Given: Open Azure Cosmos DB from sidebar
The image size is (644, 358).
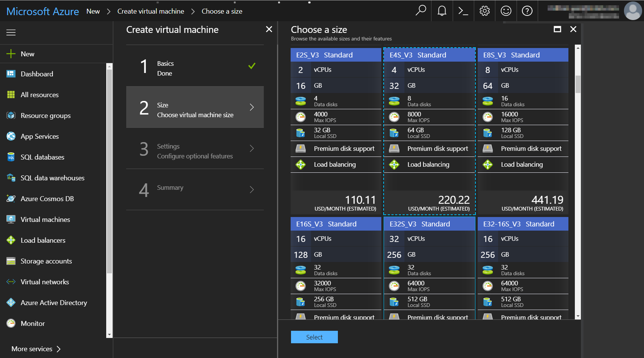Looking at the screenshot, I should [x=47, y=199].
